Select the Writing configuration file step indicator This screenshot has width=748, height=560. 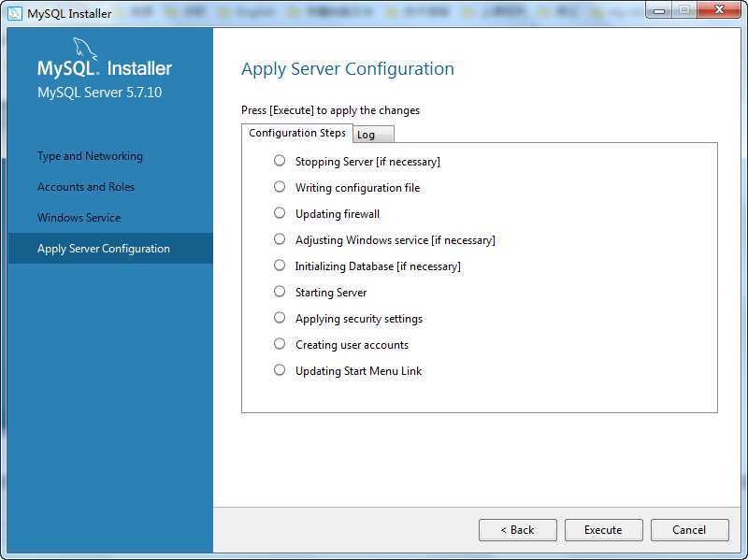click(280, 187)
